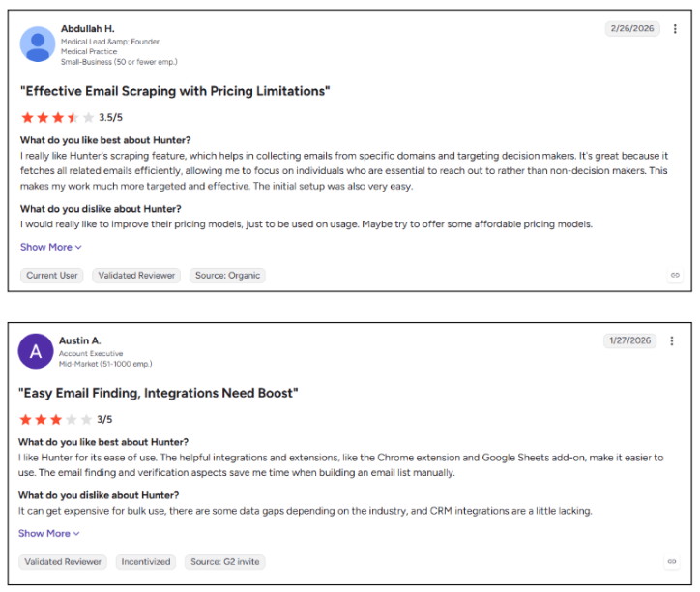Expand Show More on Austin A.'s review
The height and width of the screenshot is (592, 700).
point(49,533)
